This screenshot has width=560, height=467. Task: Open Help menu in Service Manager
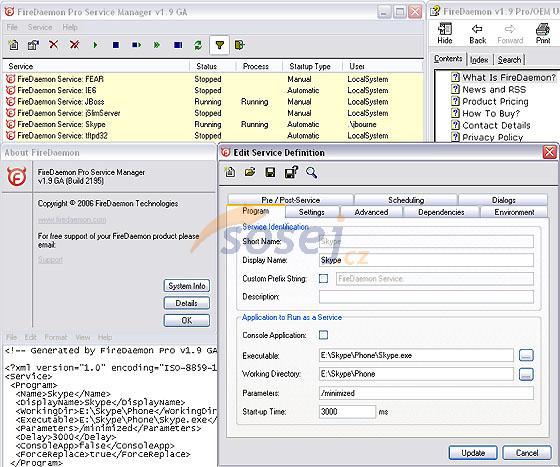click(70, 27)
